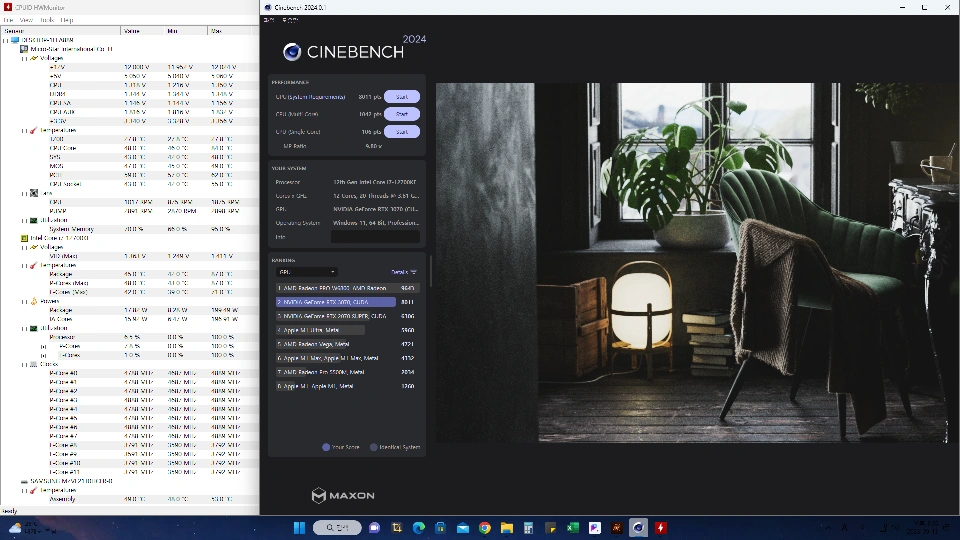Open Microsoft Store from taskbar
The width and height of the screenshot is (960, 540).
[x=441, y=528]
